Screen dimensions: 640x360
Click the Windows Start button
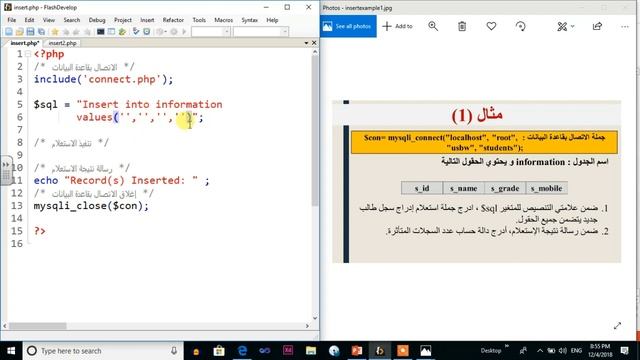(11, 351)
